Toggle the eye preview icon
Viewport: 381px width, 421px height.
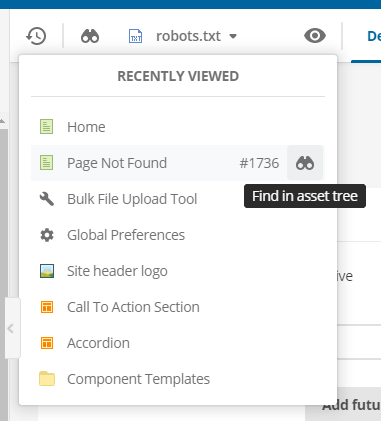[315, 36]
